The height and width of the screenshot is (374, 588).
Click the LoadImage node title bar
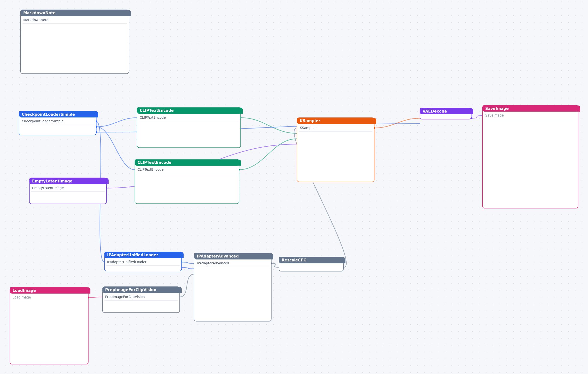click(x=50, y=291)
